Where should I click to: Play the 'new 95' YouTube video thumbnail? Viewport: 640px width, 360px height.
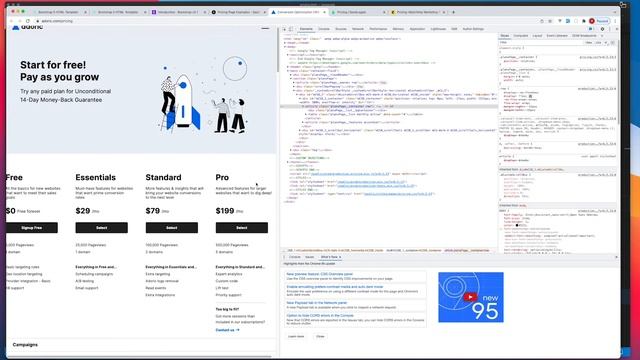[470, 297]
